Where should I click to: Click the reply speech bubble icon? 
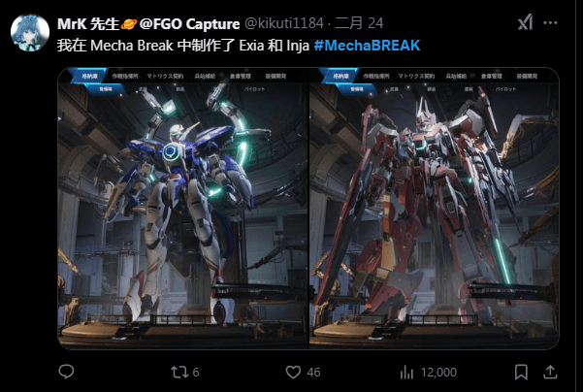point(66,372)
